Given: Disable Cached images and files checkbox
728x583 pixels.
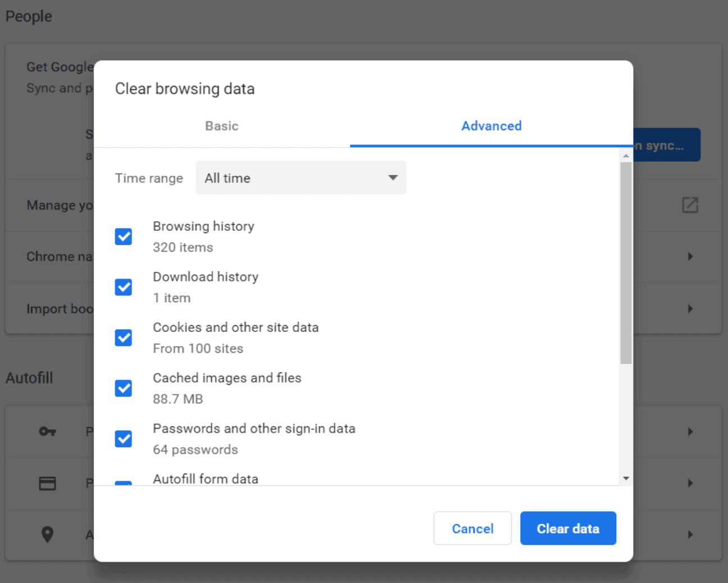Looking at the screenshot, I should tap(124, 388).
